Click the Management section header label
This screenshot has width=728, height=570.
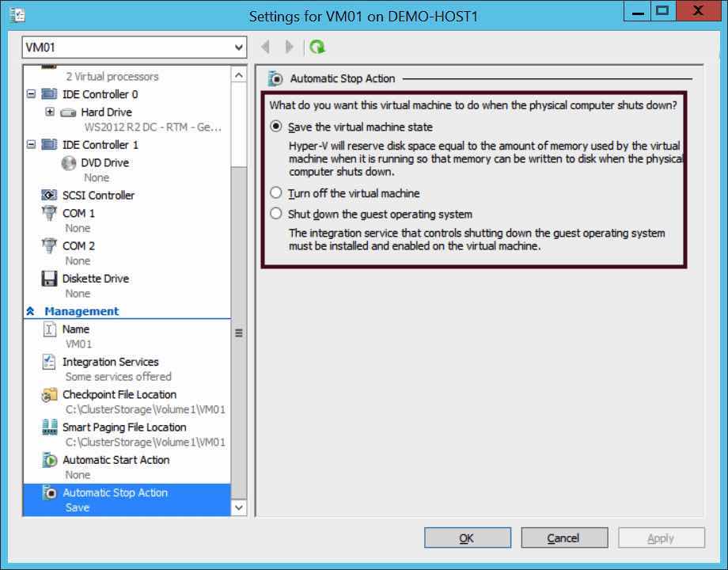coord(82,311)
